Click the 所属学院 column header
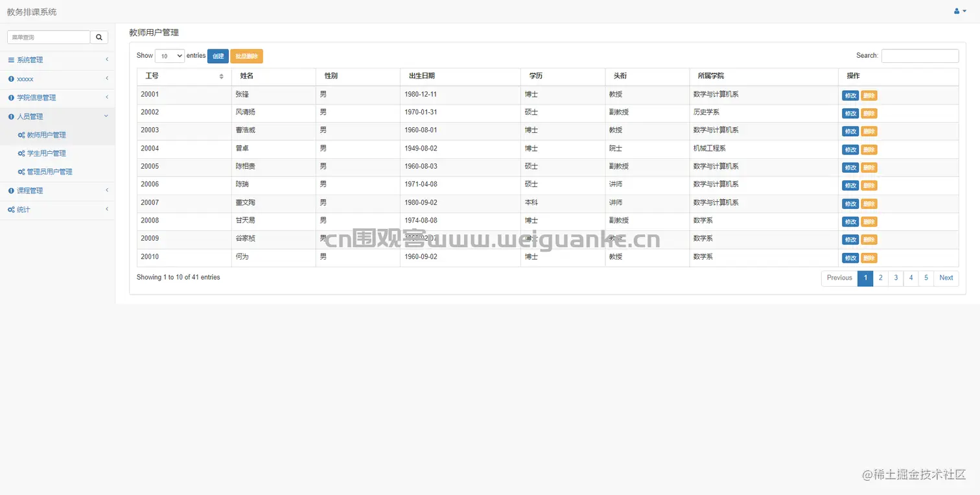This screenshot has width=980, height=495. pyautogui.click(x=764, y=77)
